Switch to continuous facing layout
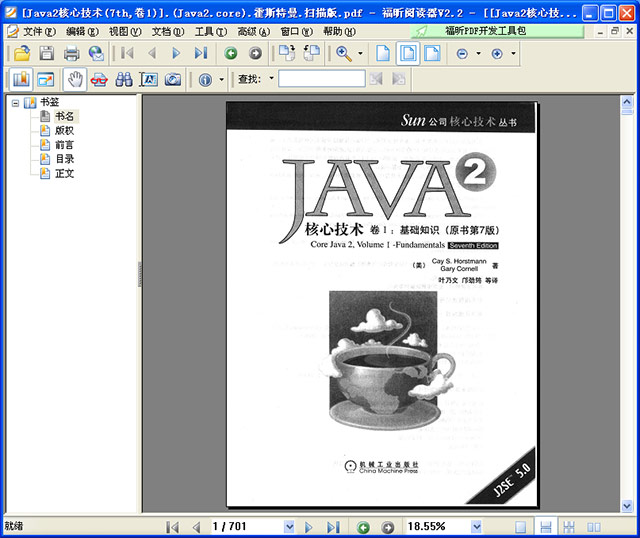This screenshot has width=640, height=538. (x=569, y=527)
